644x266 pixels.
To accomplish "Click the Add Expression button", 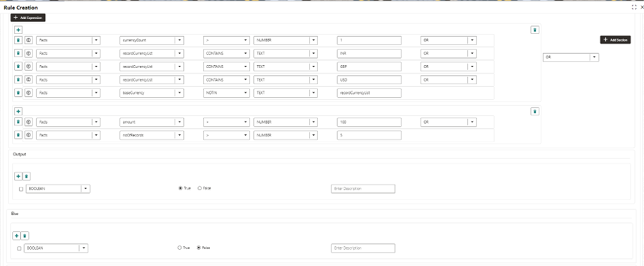I will (28, 18).
